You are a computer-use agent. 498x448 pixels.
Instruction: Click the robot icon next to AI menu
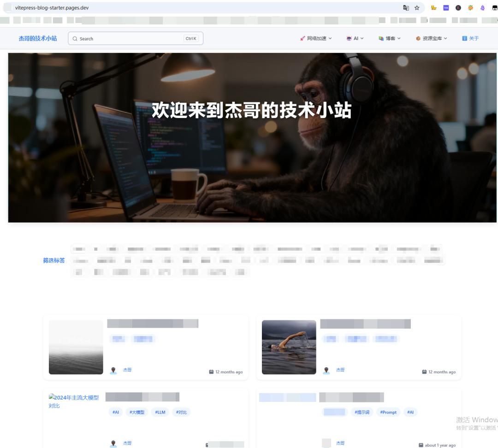click(350, 38)
